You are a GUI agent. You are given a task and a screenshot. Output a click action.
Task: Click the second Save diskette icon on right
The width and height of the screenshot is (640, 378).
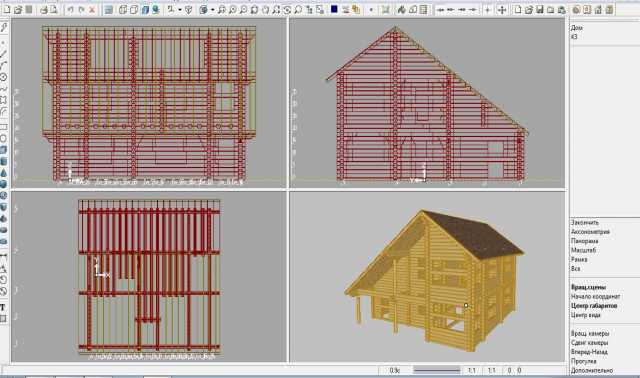click(540, 9)
